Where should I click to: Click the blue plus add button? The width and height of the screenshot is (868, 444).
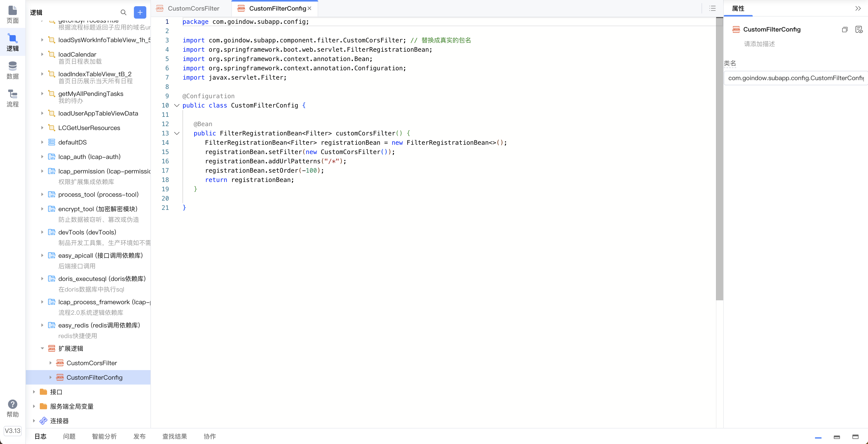point(140,12)
